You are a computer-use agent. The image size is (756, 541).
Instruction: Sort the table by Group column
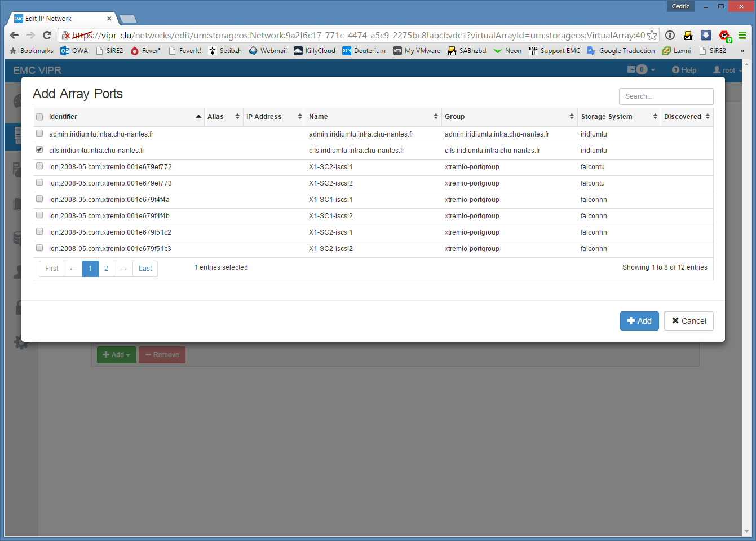pyautogui.click(x=509, y=117)
